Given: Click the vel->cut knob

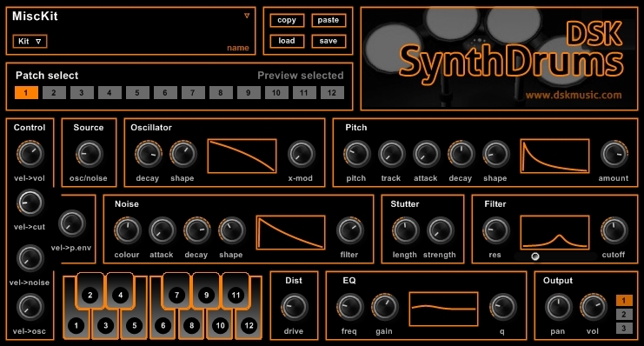Looking at the screenshot, I should pyautogui.click(x=30, y=203).
